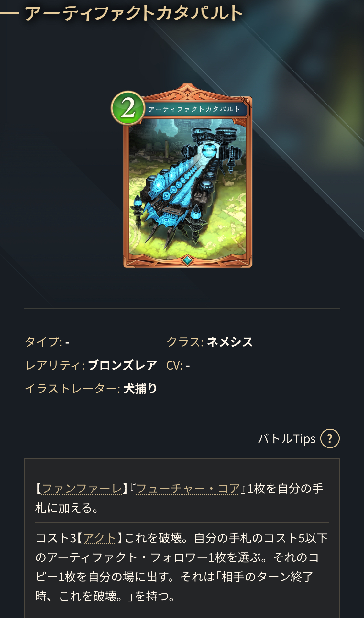Select the ネメシス class value
The width and height of the screenshot is (364, 618).
(230, 342)
